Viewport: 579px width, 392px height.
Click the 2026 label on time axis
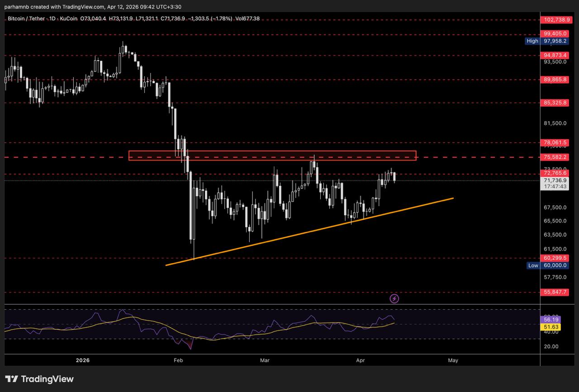click(x=83, y=360)
